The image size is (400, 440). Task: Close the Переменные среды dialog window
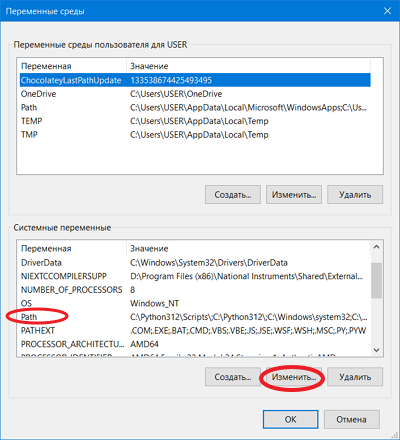pyautogui.click(x=387, y=11)
